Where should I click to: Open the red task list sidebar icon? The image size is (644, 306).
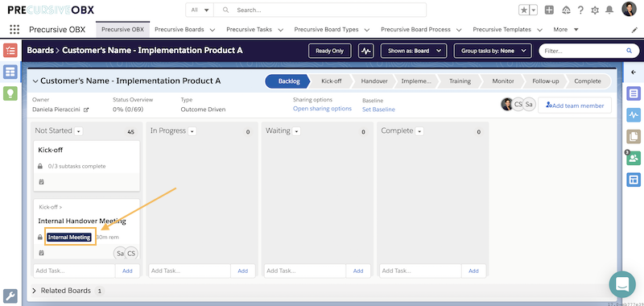click(10, 50)
